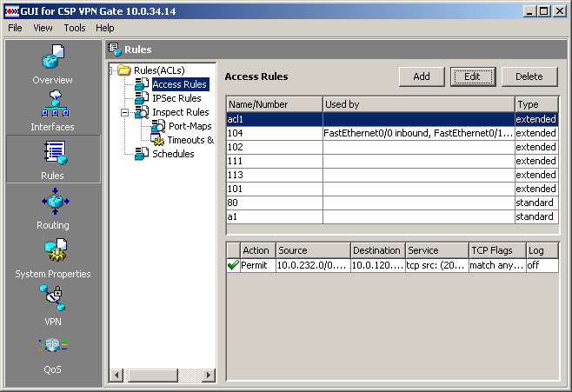Viewport: 572px width, 392px height.
Task: Open the Overview section icon
Action: pyautogui.click(x=53, y=56)
